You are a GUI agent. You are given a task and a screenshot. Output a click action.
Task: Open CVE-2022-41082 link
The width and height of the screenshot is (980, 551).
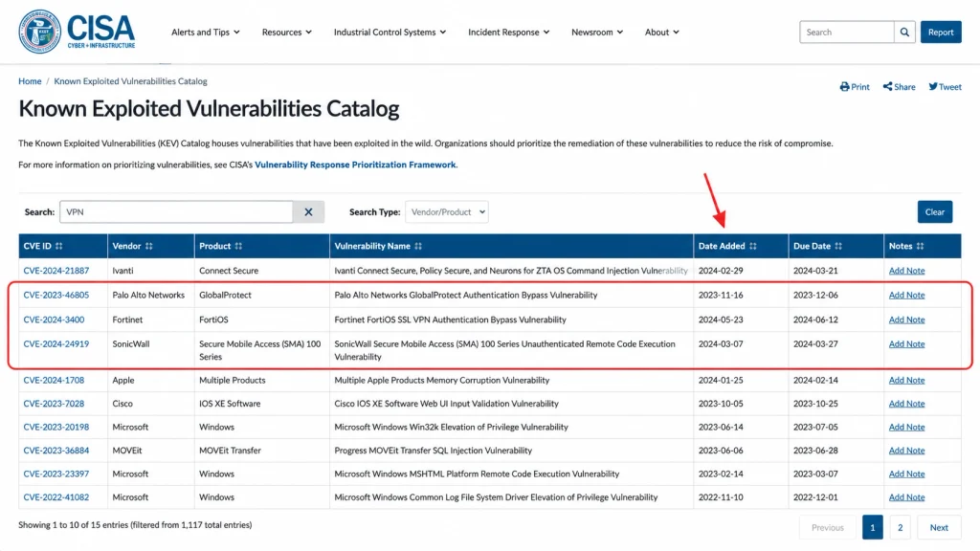(x=56, y=497)
